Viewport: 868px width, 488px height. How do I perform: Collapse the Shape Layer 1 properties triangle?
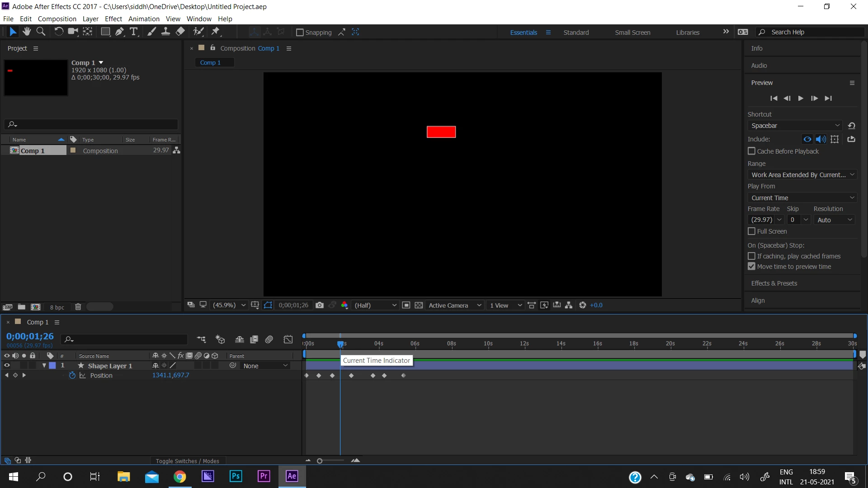(44, 366)
